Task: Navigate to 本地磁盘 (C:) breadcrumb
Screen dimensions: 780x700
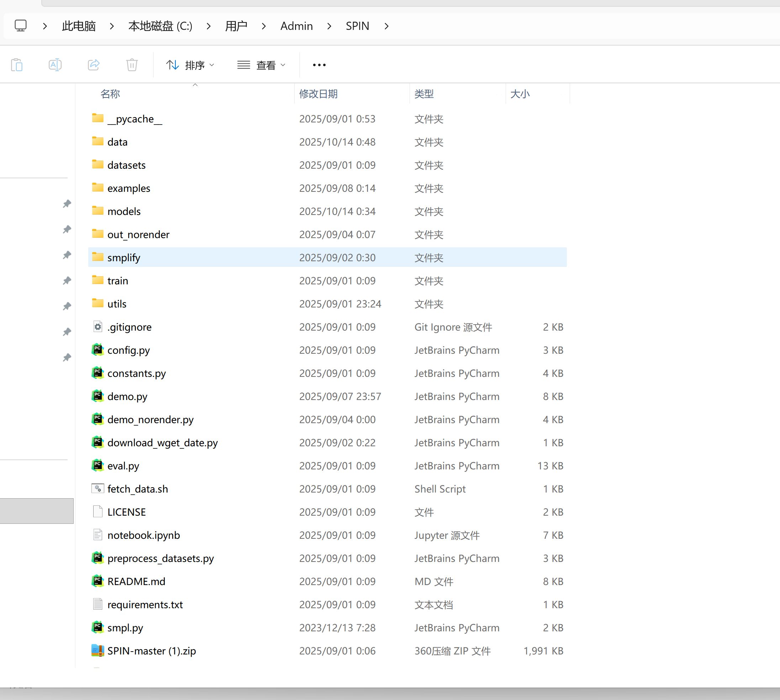Action: click(160, 26)
